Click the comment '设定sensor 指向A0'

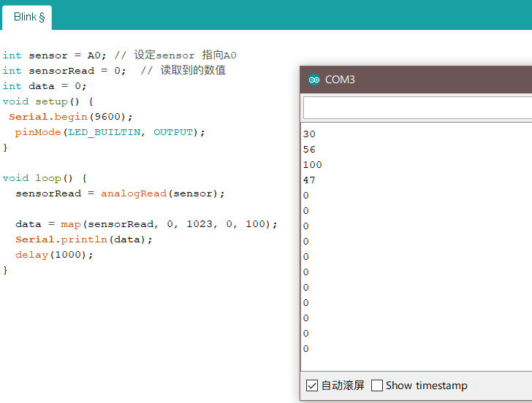click(x=186, y=55)
